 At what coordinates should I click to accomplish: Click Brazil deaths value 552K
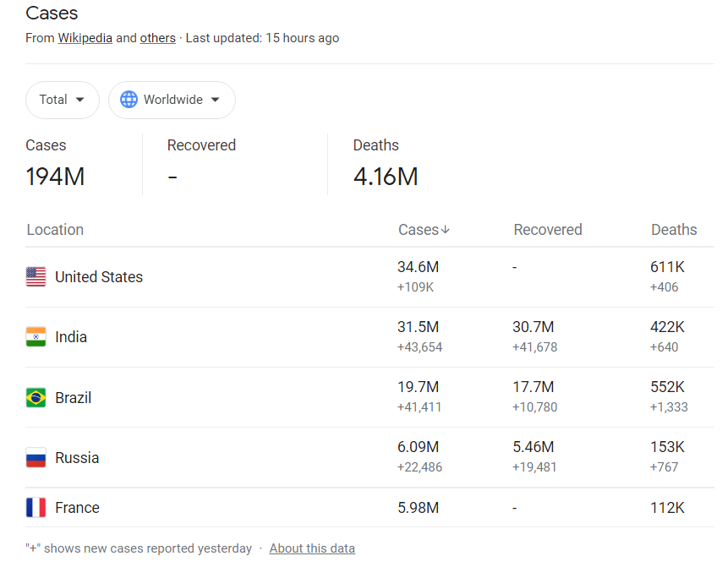tap(667, 387)
